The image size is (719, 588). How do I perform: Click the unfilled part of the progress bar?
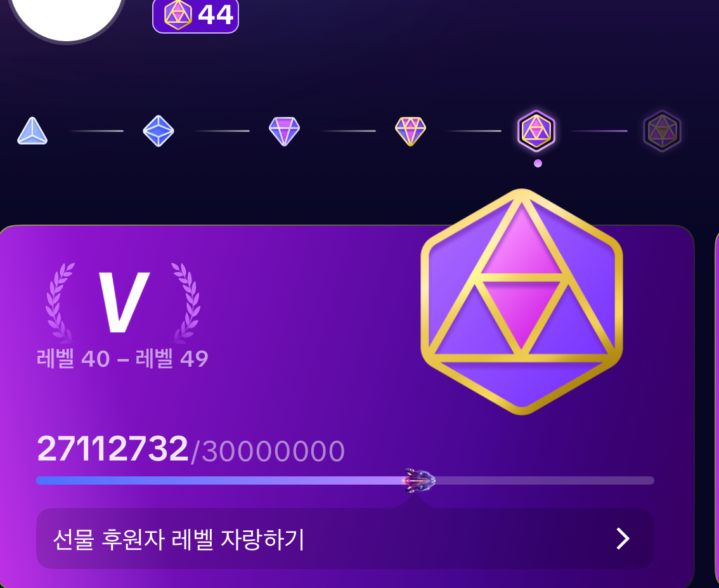[544, 481]
